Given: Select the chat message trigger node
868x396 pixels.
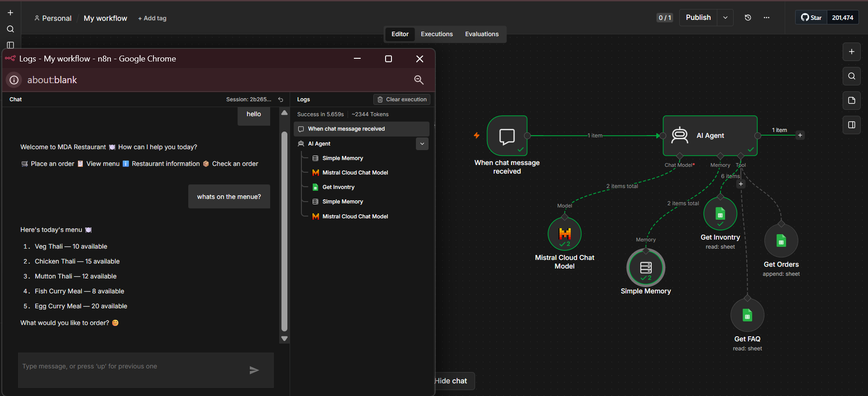Looking at the screenshot, I should [x=507, y=136].
